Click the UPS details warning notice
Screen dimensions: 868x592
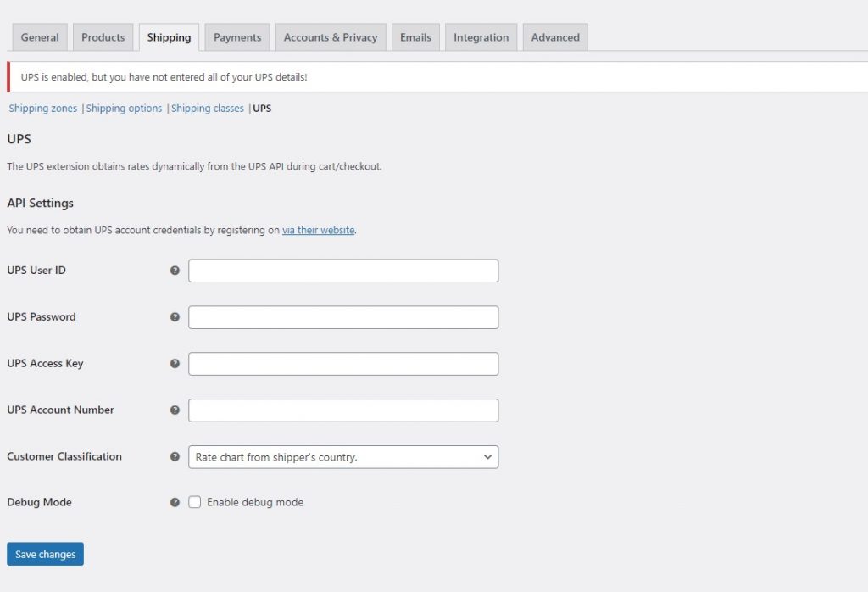437,77
